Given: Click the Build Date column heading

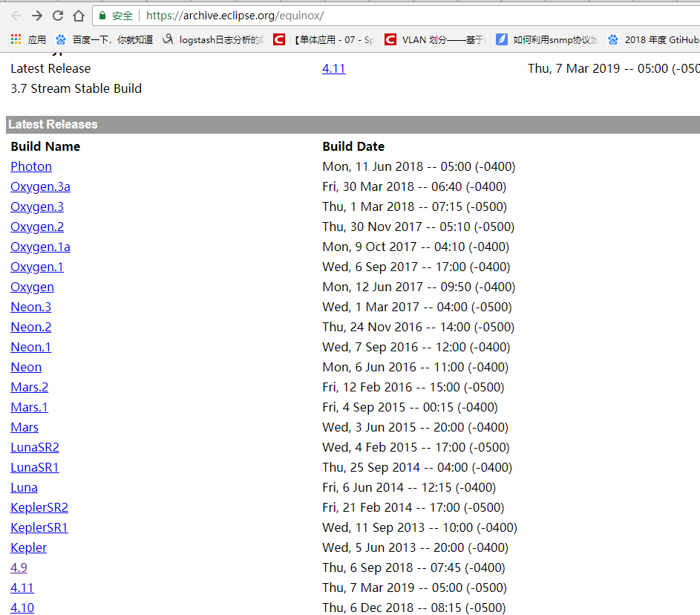Looking at the screenshot, I should [x=353, y=146].
